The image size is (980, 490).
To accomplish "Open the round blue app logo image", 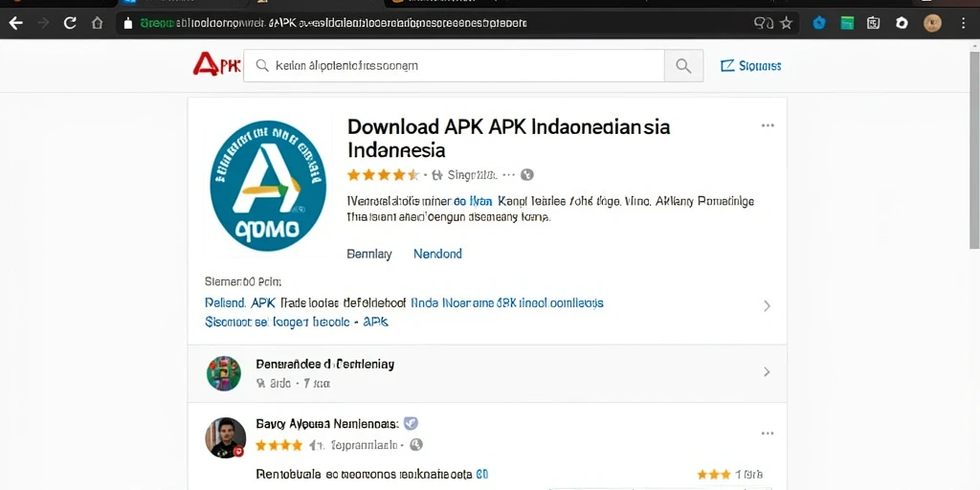I will [x=268, y=186].
